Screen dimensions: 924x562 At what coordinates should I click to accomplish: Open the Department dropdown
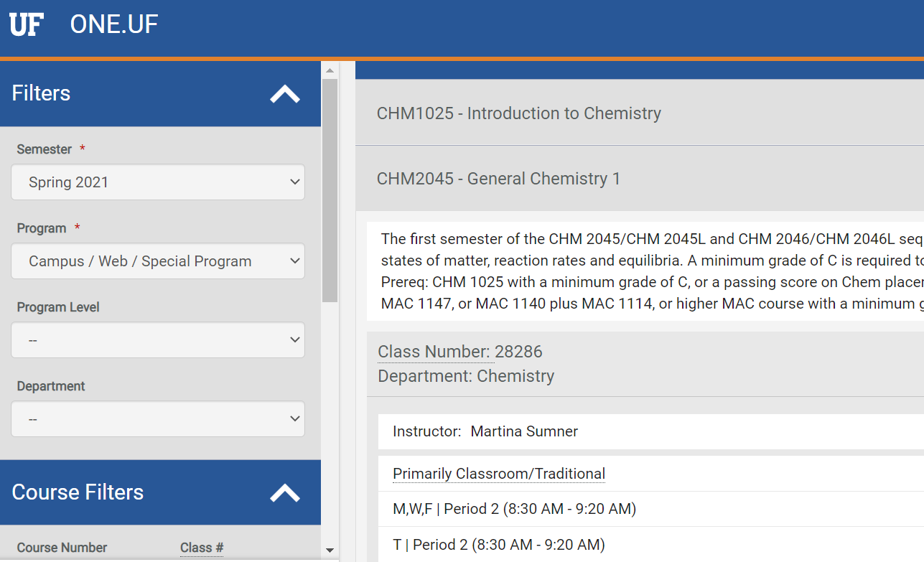(158, 419)
